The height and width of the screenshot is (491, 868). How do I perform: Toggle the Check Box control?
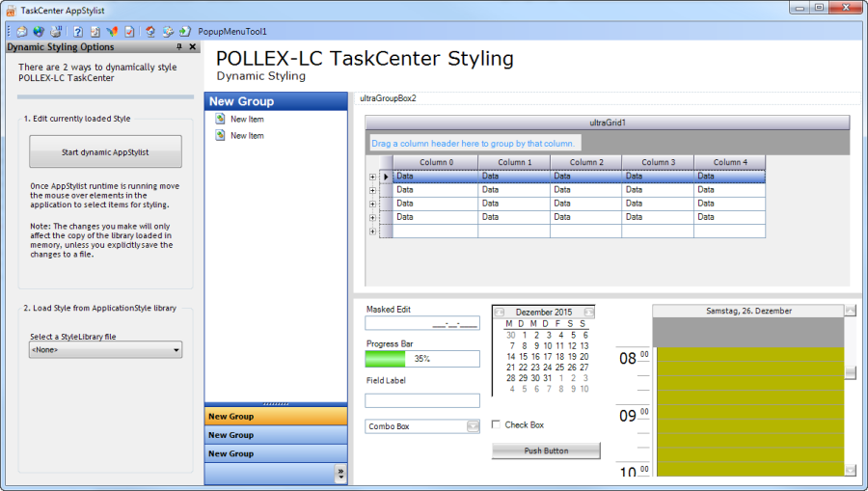point(497,424)
